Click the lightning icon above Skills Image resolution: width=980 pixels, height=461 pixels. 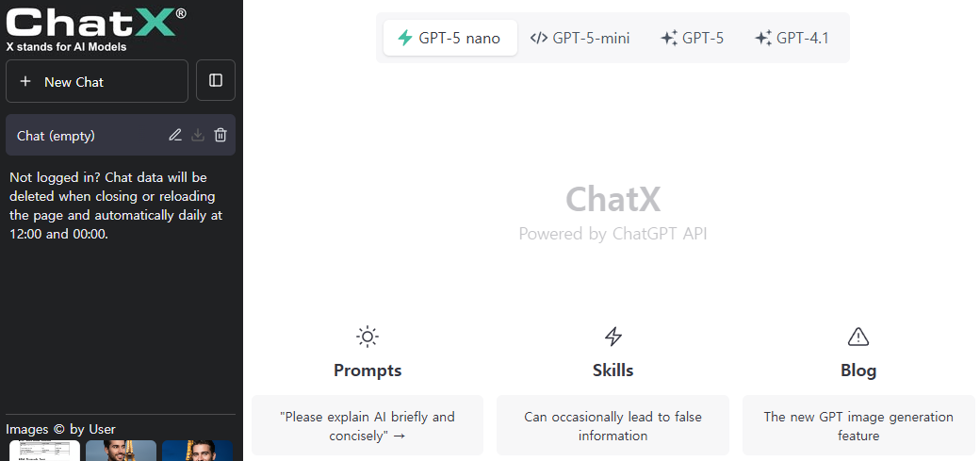point(613,337)
